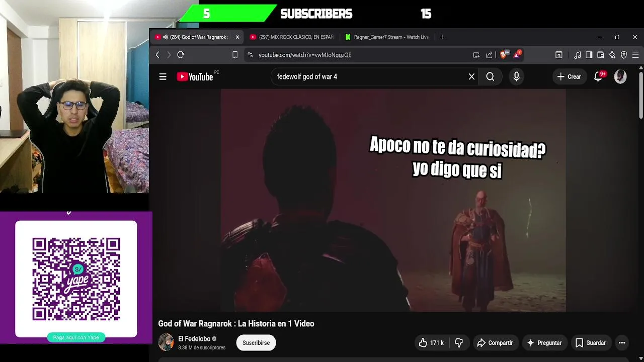Screen dimensions: 644x362
Task: Select the youtube.com address bar URL
Action: (305, 55)
